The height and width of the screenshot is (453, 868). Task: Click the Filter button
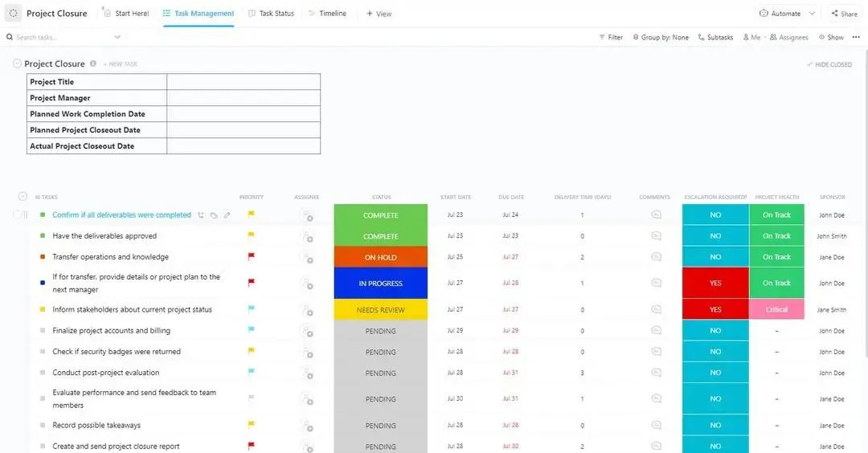coord(611,37)
